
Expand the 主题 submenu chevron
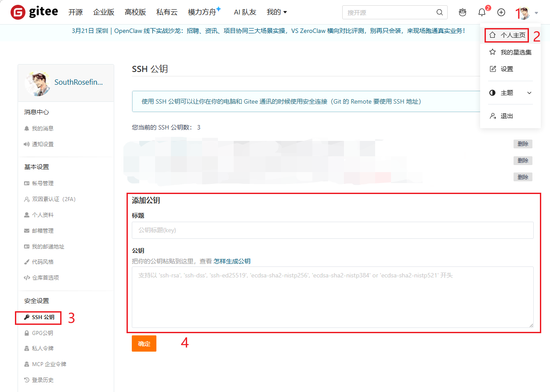click(529, 93)
